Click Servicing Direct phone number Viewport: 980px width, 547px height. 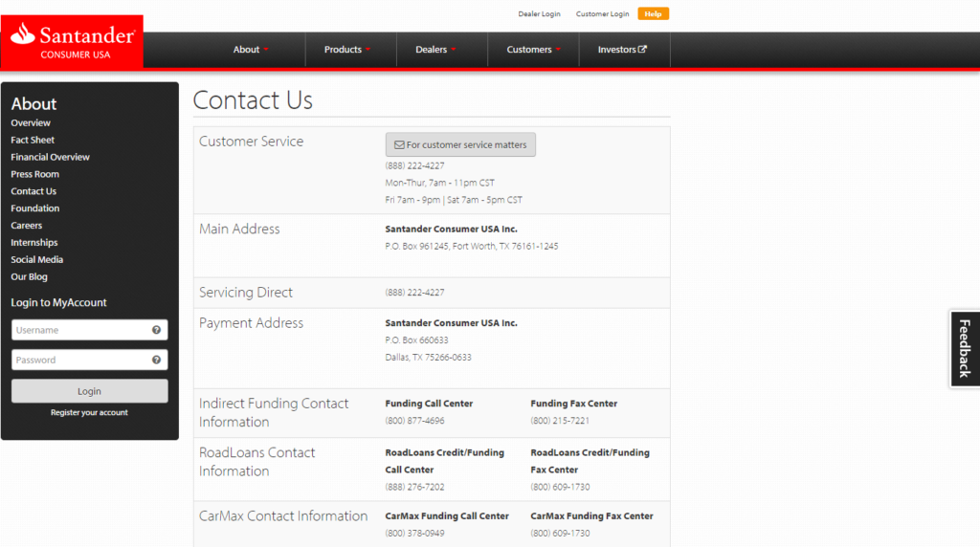click(x=415, y=293)
